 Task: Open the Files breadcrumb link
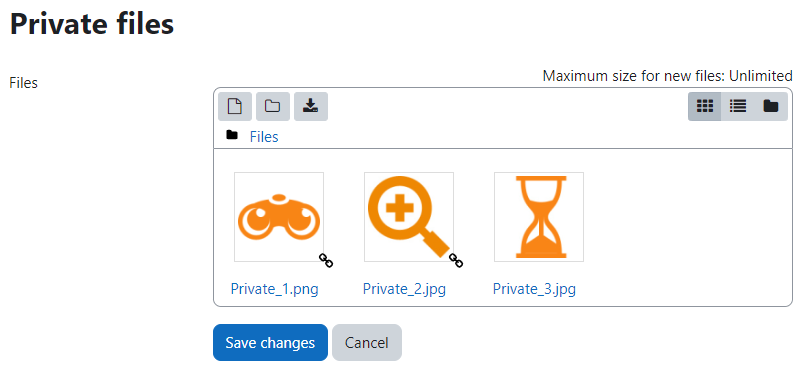click(x=264, y=137)
